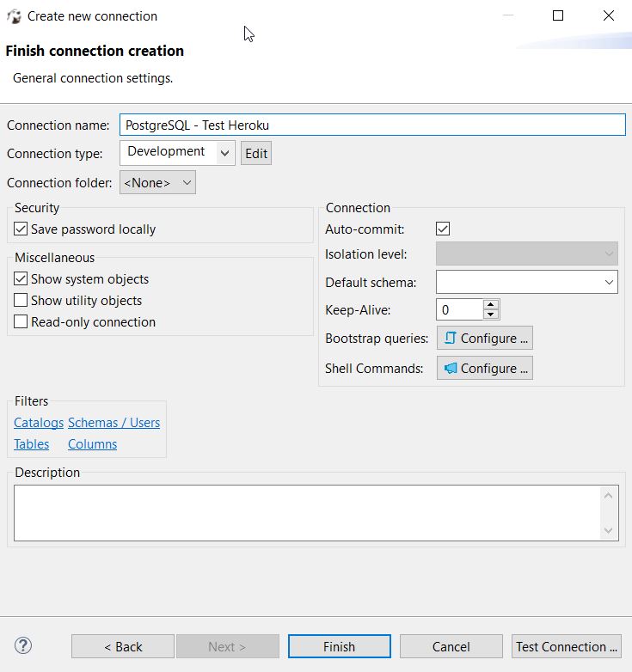Toggle the Auto-commit checkbox

(443, 229)
